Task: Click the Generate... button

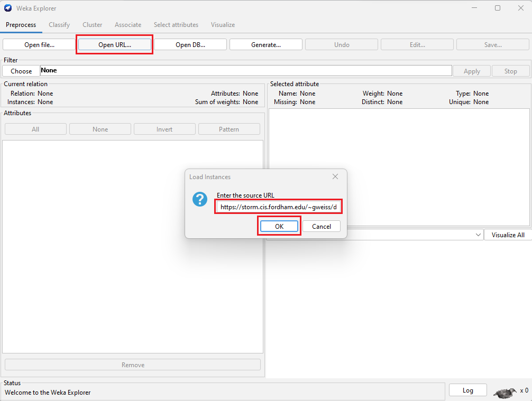Action: click(266, 45)
